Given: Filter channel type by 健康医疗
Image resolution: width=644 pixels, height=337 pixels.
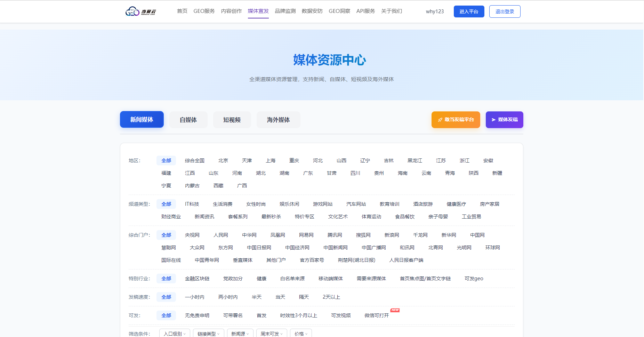Looking at the screenshot, I should [456, 204].
